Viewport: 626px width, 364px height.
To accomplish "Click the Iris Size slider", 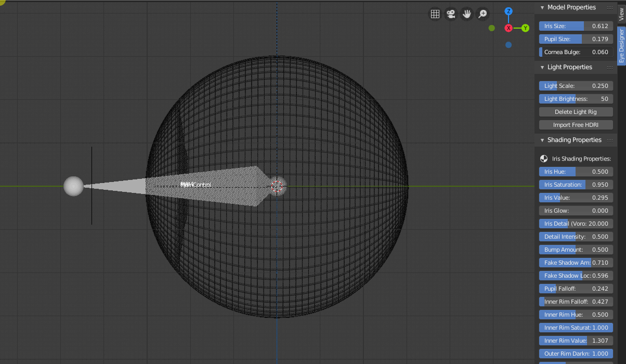I will [x=576, y=25].
